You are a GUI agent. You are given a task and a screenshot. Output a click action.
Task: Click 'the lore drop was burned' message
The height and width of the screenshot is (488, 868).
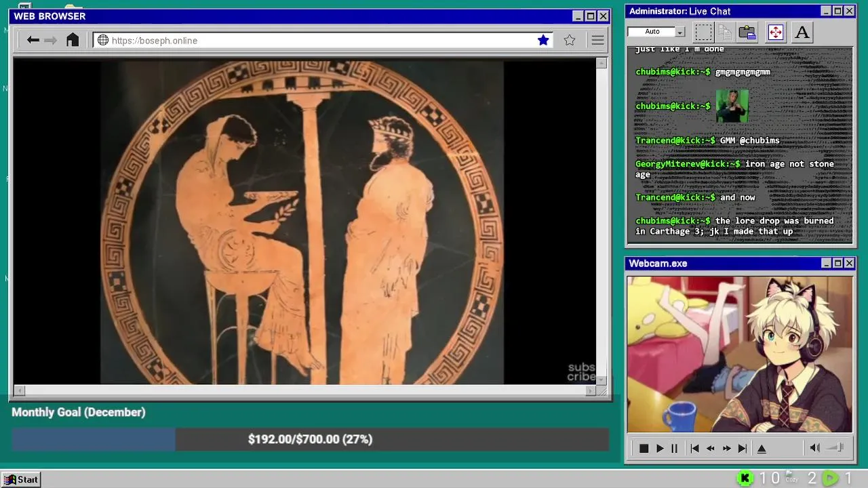tap(734, 226)
